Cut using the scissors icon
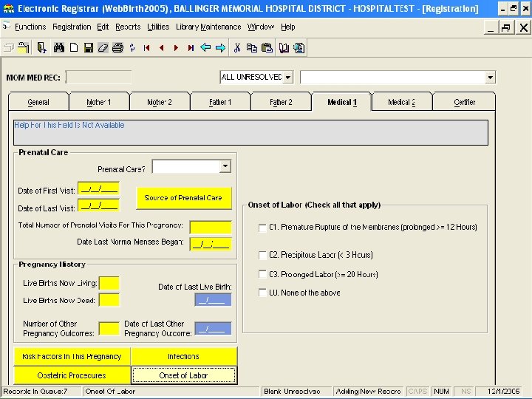 (237, 48)
